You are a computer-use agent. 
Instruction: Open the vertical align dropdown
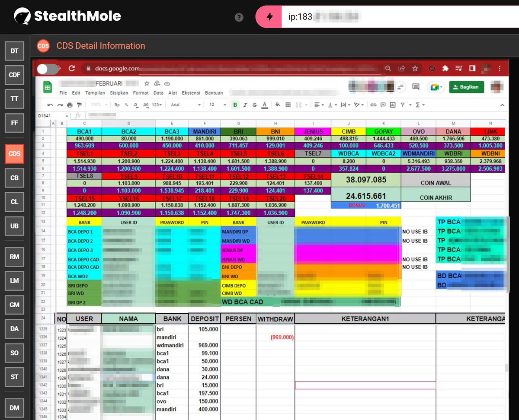(x=332, y=105)
